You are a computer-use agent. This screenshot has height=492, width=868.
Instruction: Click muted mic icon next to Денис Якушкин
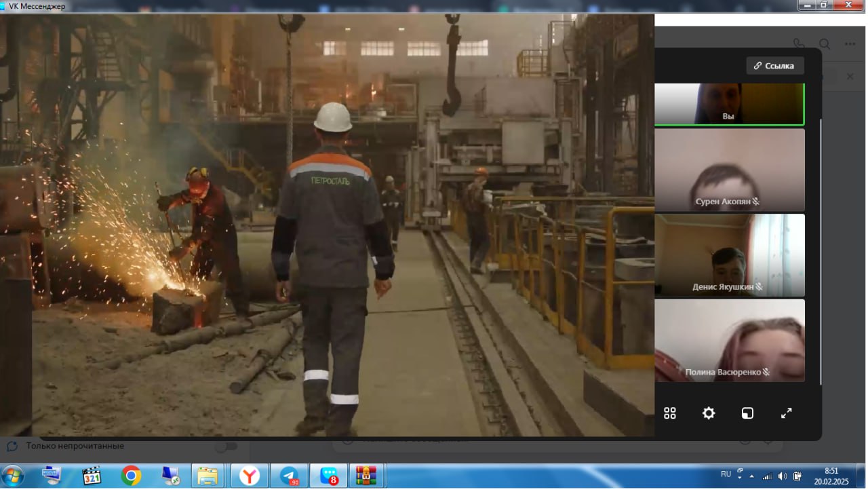[x=759, y=287]
